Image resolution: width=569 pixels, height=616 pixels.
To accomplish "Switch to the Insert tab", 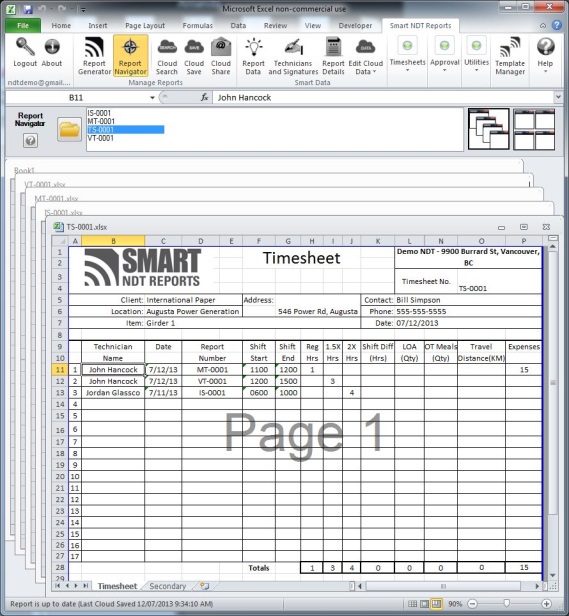I will 98,26.
